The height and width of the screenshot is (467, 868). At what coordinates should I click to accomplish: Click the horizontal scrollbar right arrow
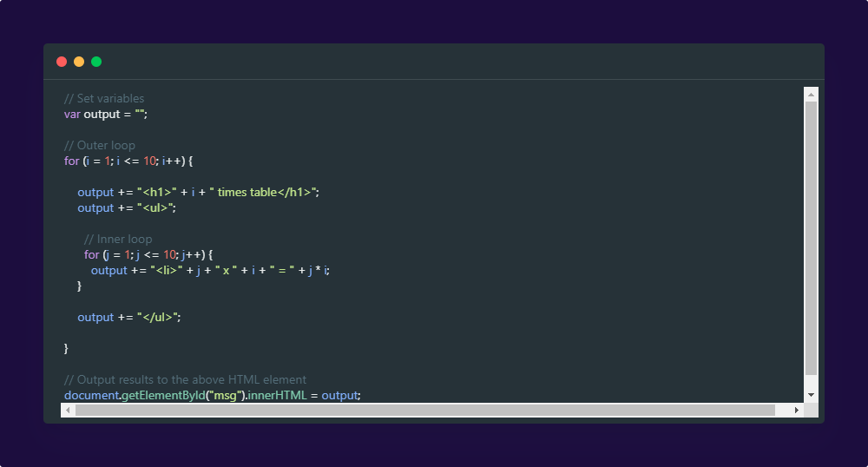797,410
